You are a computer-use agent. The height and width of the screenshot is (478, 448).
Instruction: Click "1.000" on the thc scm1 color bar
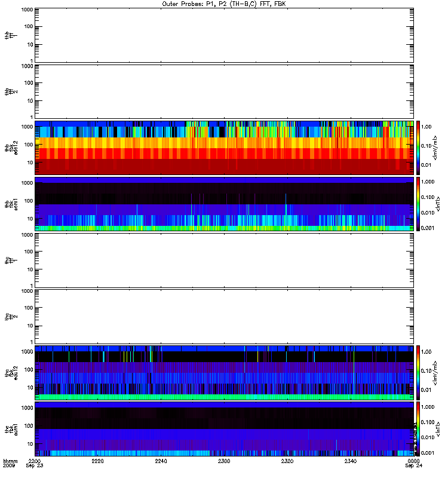click(428, 407)
